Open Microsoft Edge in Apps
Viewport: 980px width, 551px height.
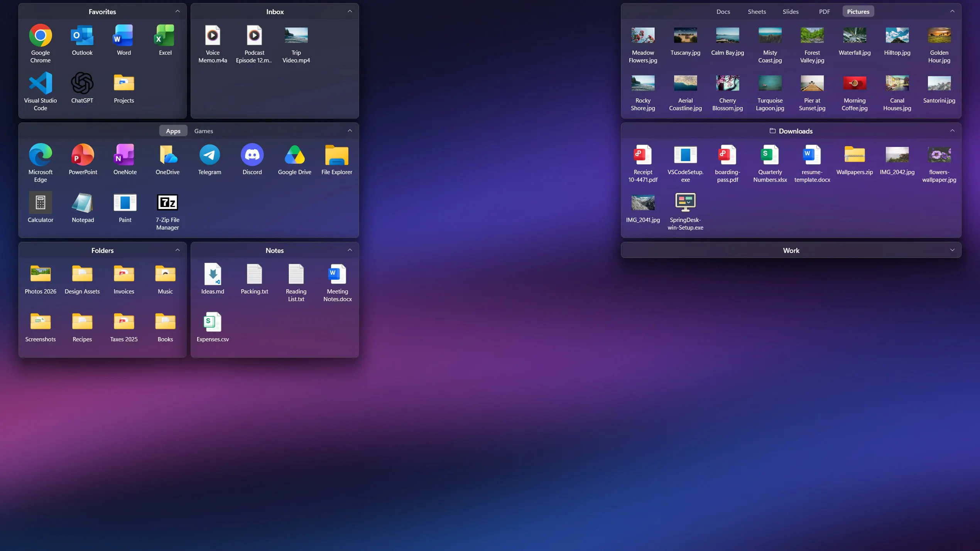[x=41, y=155]
